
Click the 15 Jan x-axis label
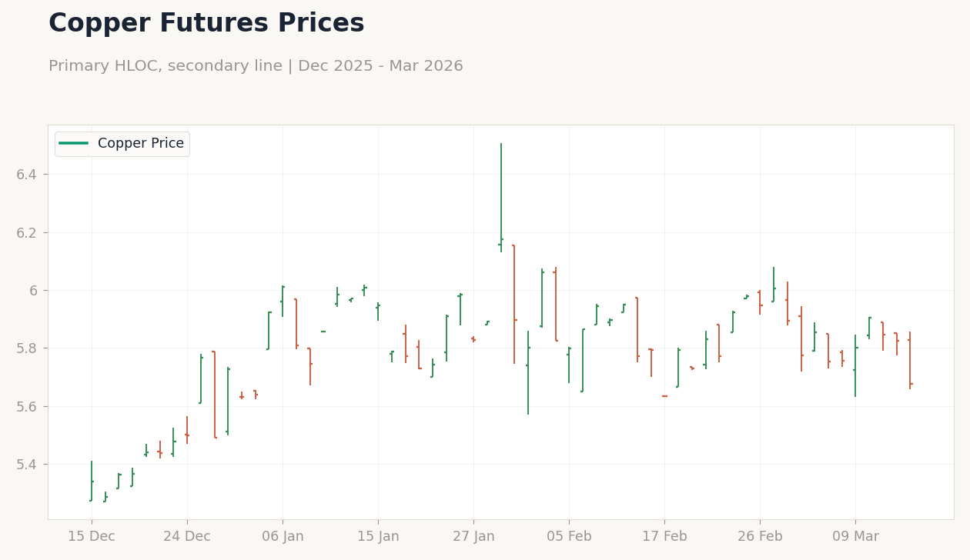tap(378, 537)
